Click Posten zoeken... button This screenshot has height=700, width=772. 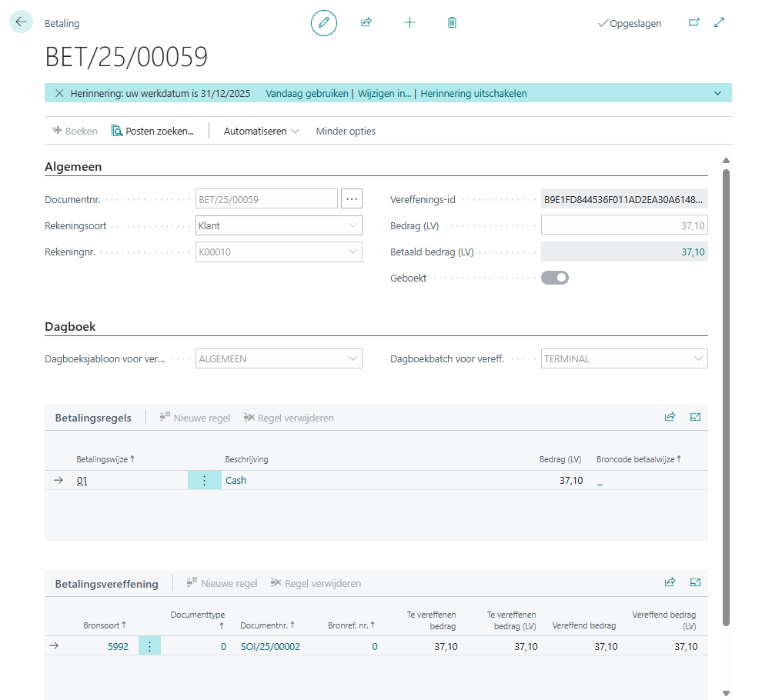tap(152, 131)
